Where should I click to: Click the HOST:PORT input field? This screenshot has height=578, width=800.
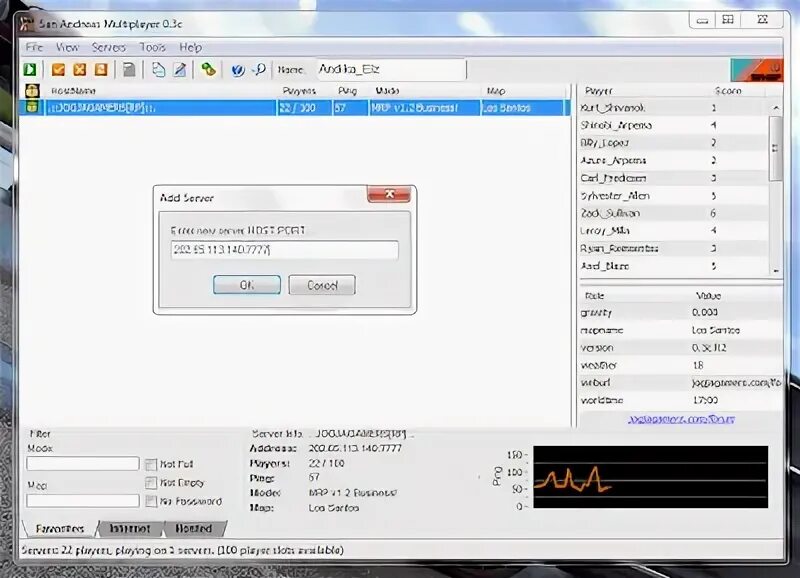pos(285,250)
